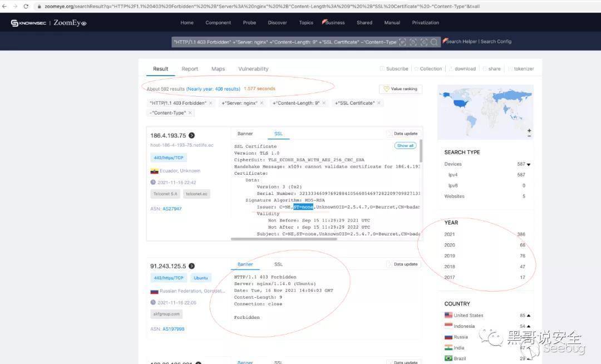601x364 pixels.
Task: Select Probe in the top navigation
Action: coord(249,23)
